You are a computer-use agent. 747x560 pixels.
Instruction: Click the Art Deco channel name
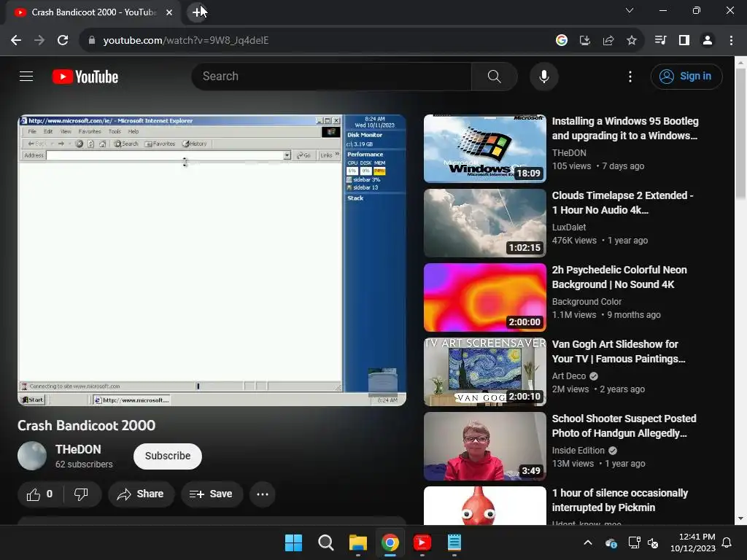pyautogui.click(x=569, y=376)
